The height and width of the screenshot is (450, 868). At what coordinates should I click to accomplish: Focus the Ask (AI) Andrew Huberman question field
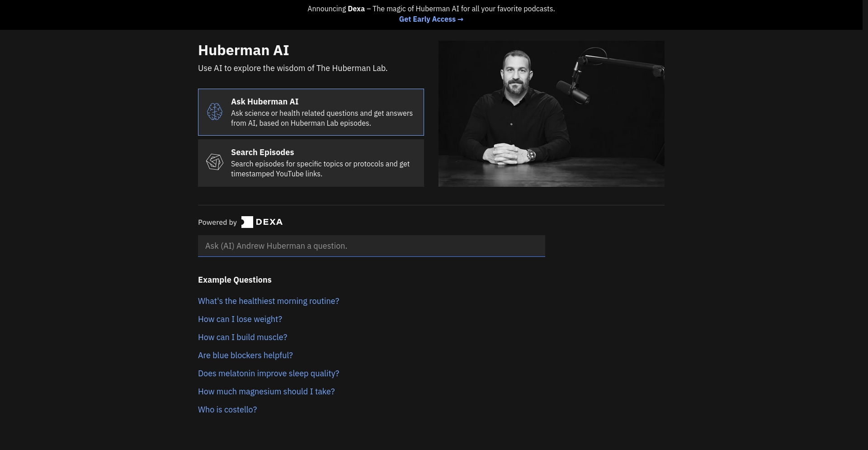[x=372, y=246]
